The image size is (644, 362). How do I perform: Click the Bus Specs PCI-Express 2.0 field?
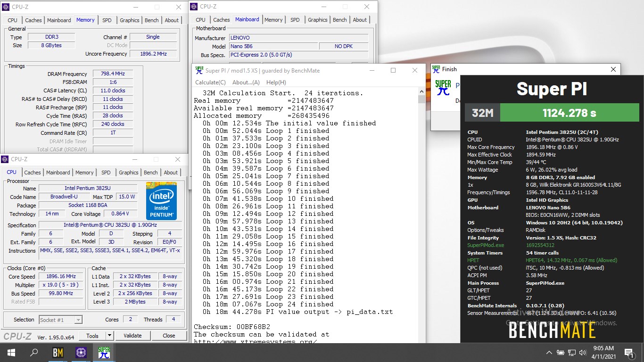click(x=297, y=55)
